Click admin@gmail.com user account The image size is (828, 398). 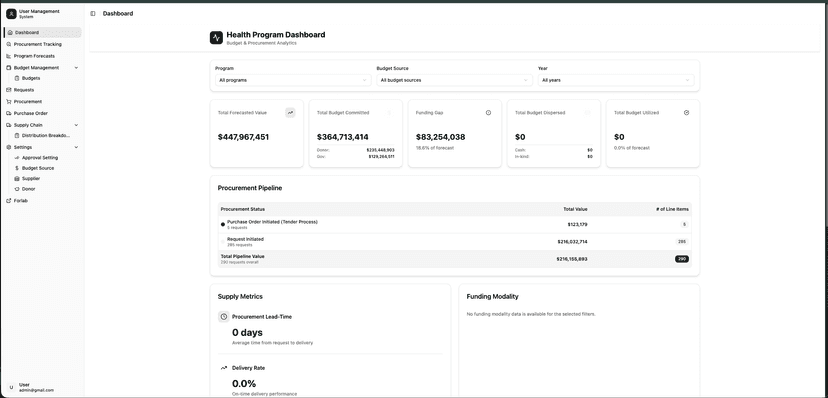coord(36,390)
